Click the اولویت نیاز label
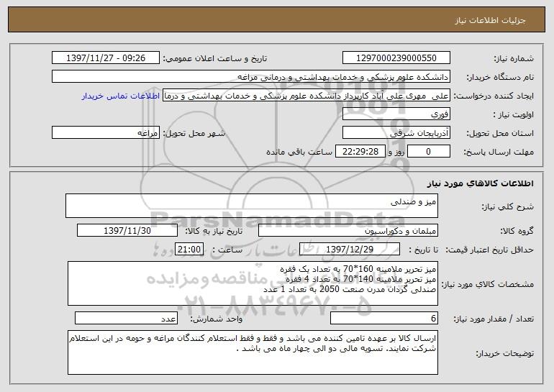Image resolution: width=554 pixels, height=392 pixels. pyautogui.click(x=514, y=115)
